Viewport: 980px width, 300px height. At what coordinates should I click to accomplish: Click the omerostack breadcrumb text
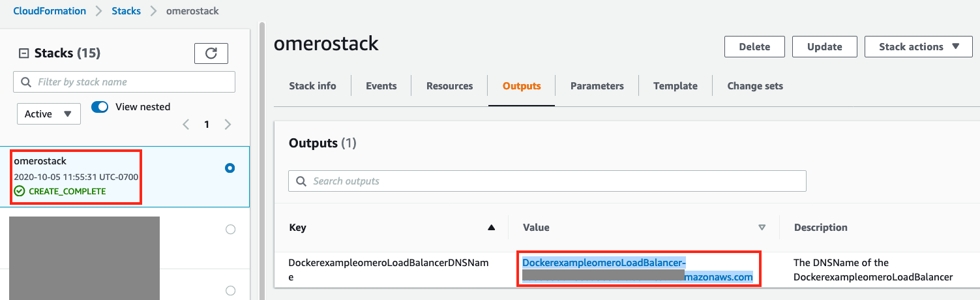pyautogui.click(x=192, y=11)
